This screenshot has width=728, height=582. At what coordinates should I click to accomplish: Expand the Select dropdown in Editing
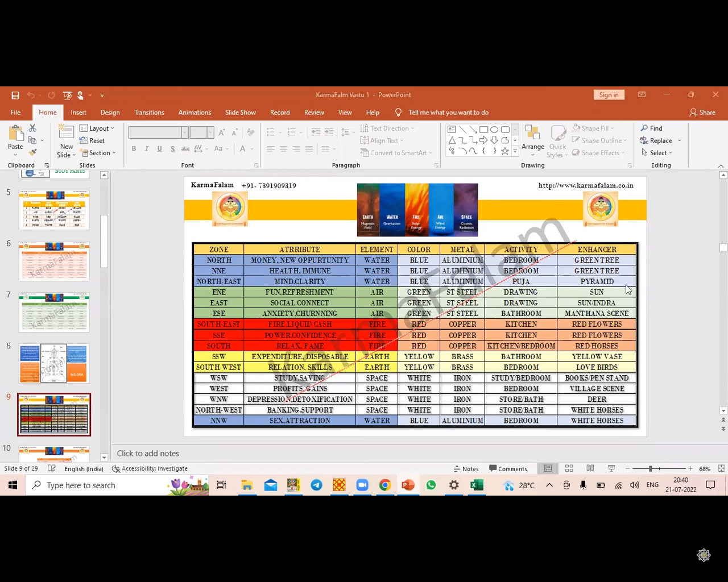(x=657, y=153)
